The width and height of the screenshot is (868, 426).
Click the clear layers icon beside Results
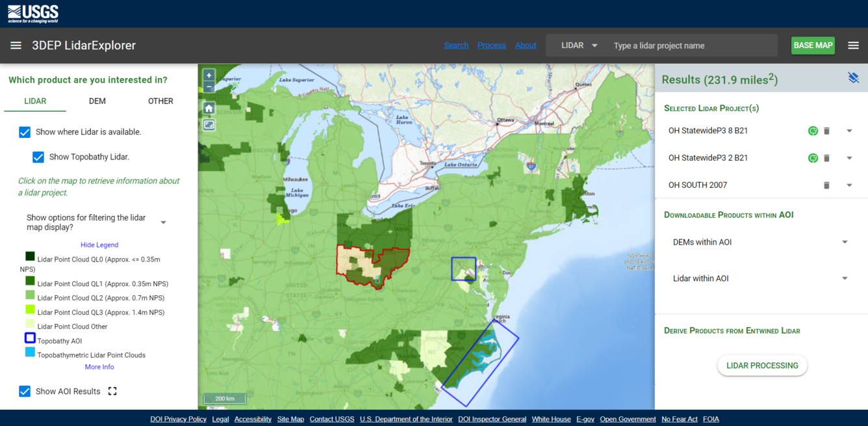coord(853,78)
